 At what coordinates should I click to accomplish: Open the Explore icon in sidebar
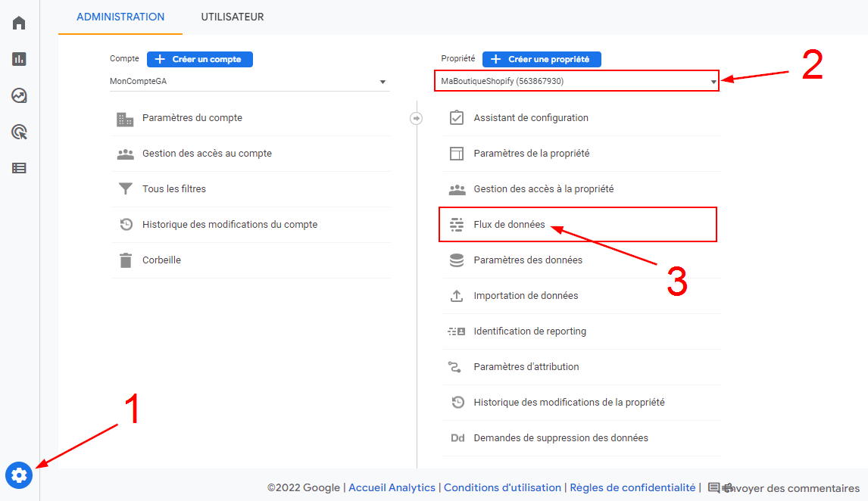19,95
